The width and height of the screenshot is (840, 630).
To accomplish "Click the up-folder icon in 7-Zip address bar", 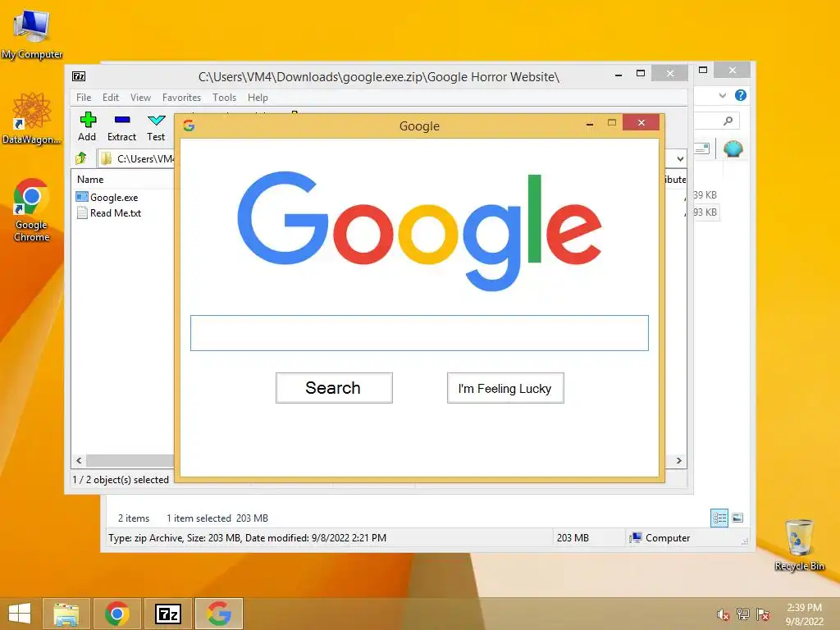I will pyautogui.click(x=81, y=158).
